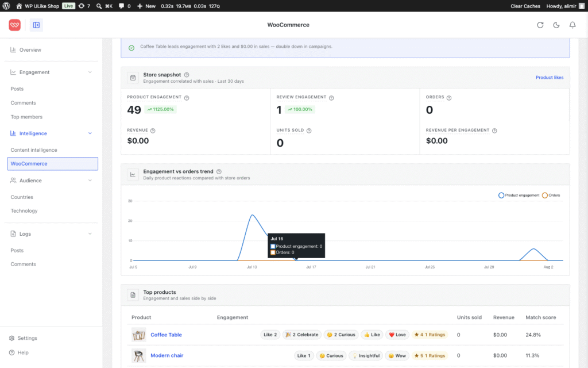
Task: Click the trend chart panel icon
Action: [133, 175]
